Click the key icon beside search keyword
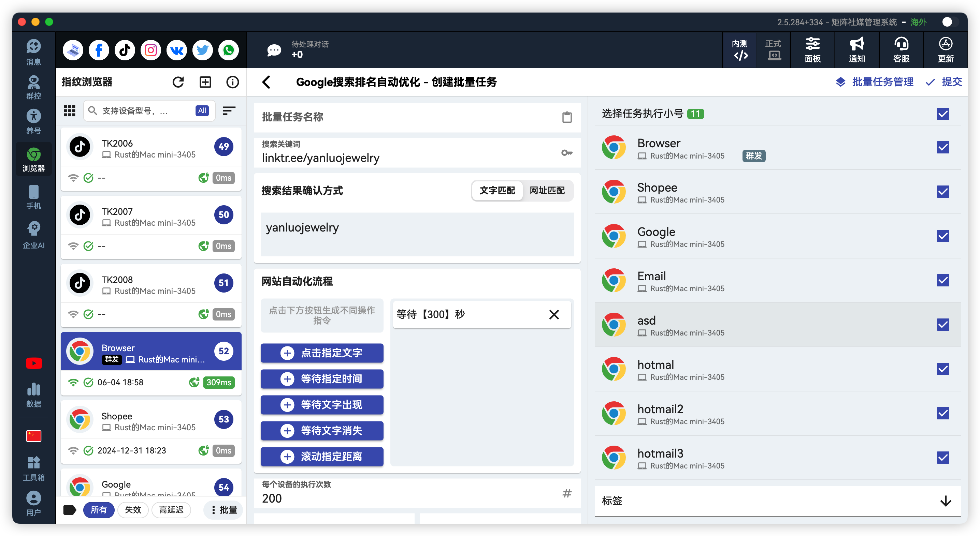The width and height of the screenshot is (980, 536). [x=567, y=153]
